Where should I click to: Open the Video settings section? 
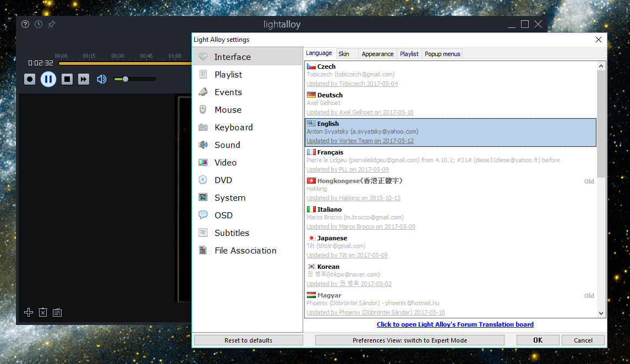click(248, 163)
